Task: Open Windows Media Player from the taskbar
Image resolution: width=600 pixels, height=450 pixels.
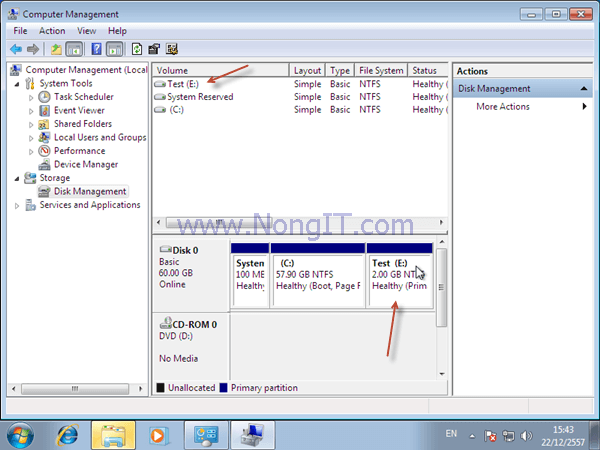Action: tap(158, 435)
